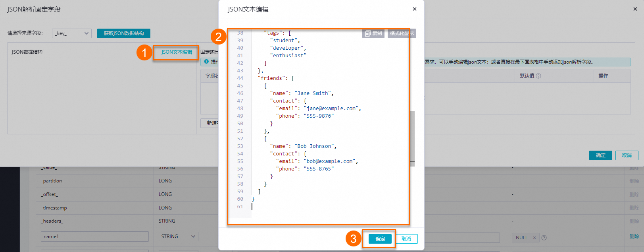Image resolution: width=644 pixels, height=252 pixels.
Task: Confirm the JSON text editor with 确定
Action: pyautogui.click(x=380, y=239)
